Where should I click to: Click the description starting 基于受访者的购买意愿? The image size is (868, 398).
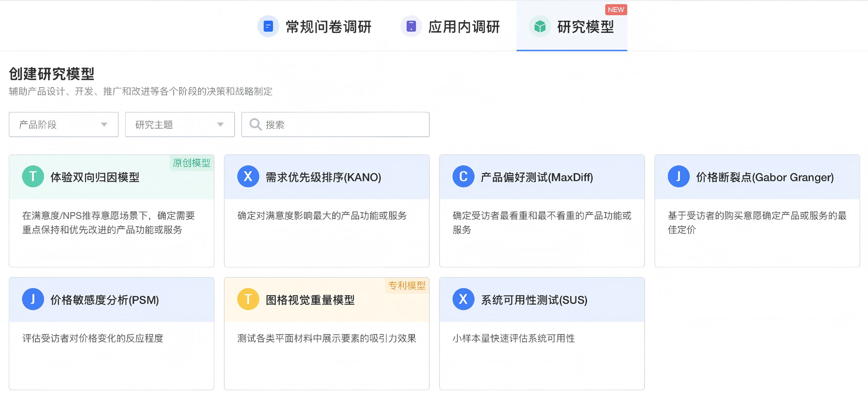[757, 223]
